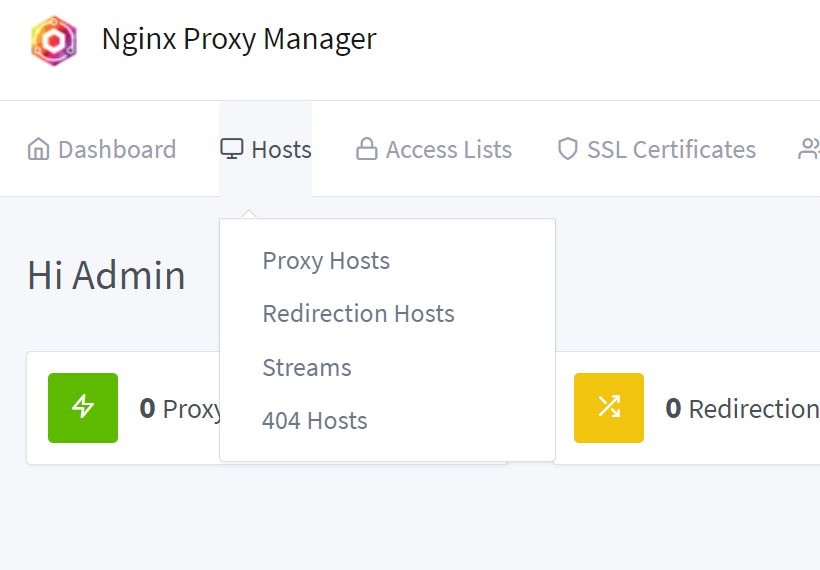Click the Hosts monitor icon
The image size is (820, 570).
coord(232,149)
